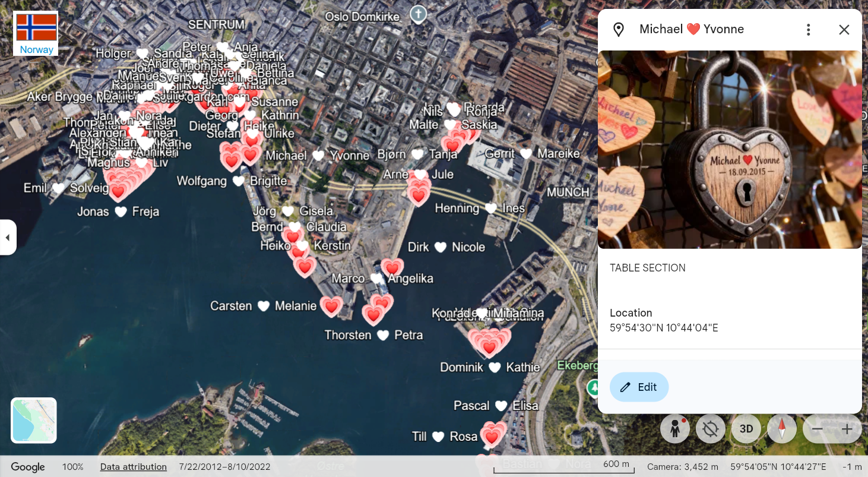
Task: Select the Dirk Nicole heart marker
Action: pos(440,247)
